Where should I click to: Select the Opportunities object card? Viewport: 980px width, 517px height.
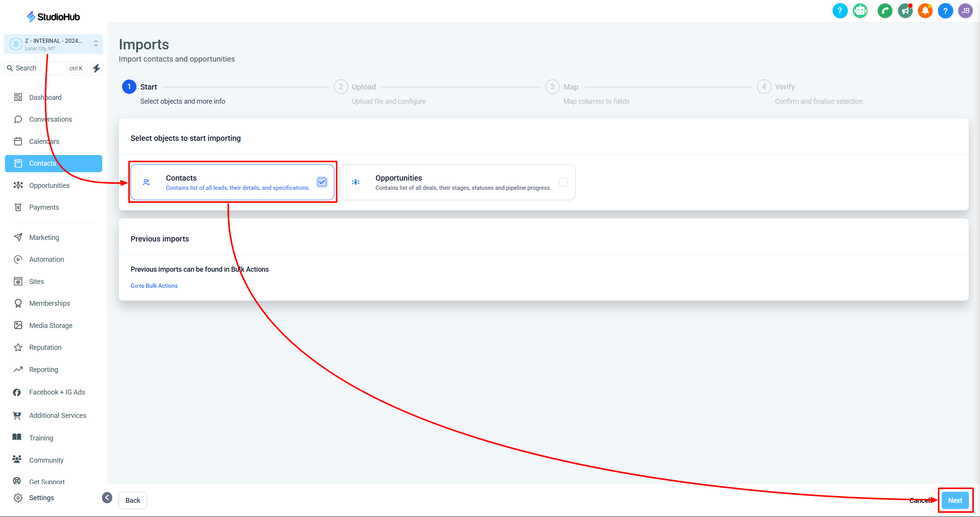[x=457, y=182]
